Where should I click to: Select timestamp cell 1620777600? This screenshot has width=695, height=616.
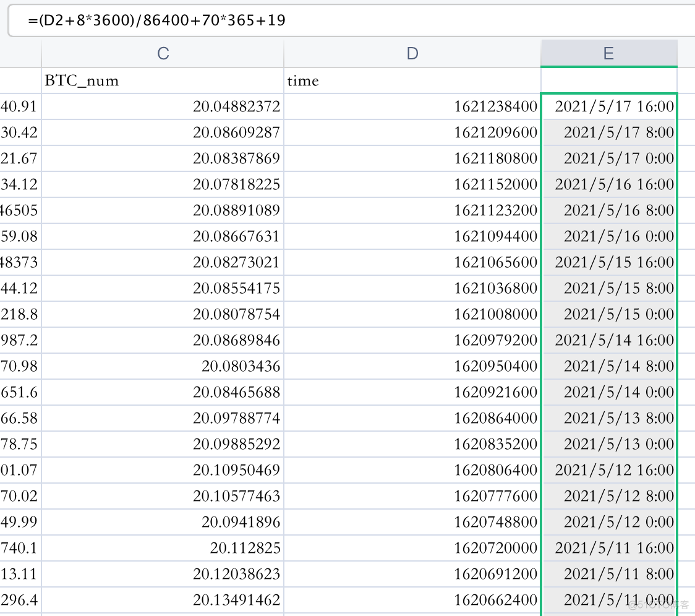412,496
